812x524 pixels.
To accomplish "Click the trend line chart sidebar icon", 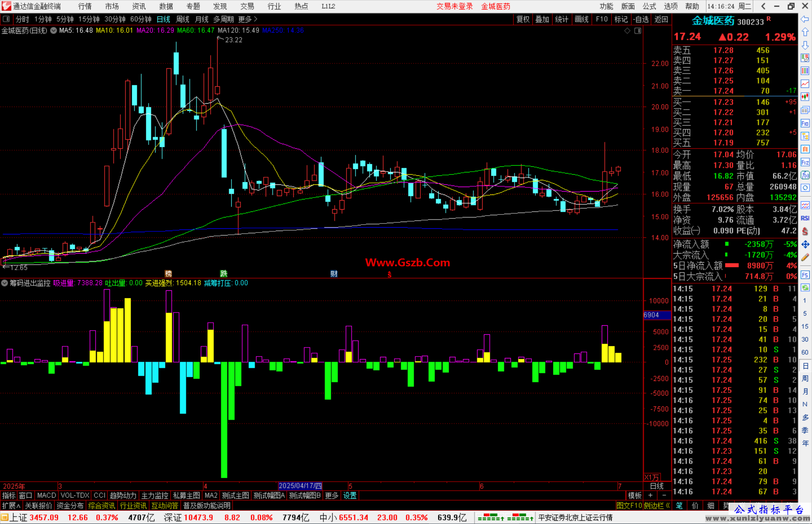I will 805,84.
